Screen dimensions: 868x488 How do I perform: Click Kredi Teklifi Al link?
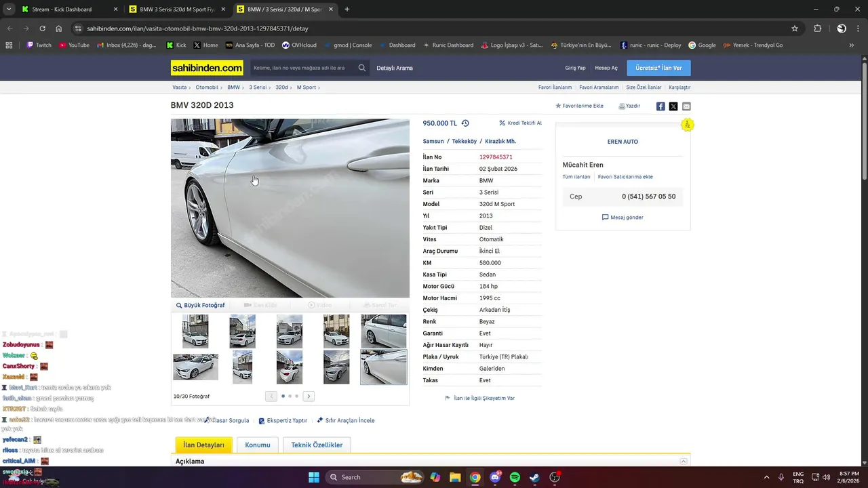520,123
